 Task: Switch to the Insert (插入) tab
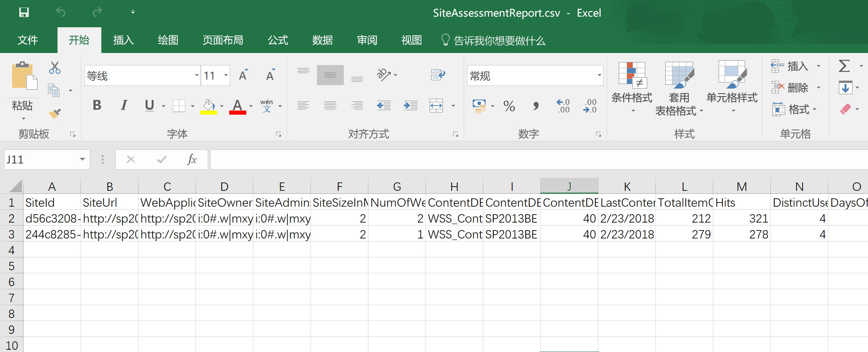[x=123, y=40]
